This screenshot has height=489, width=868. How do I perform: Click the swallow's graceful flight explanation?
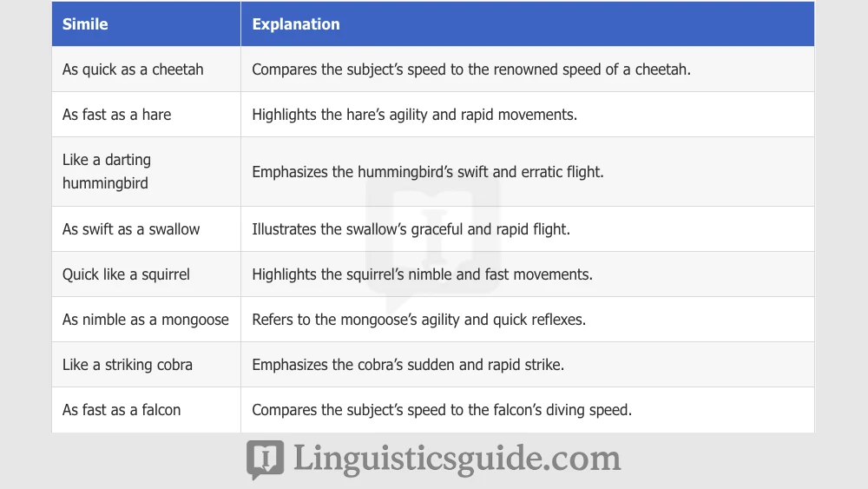[411, 229]
